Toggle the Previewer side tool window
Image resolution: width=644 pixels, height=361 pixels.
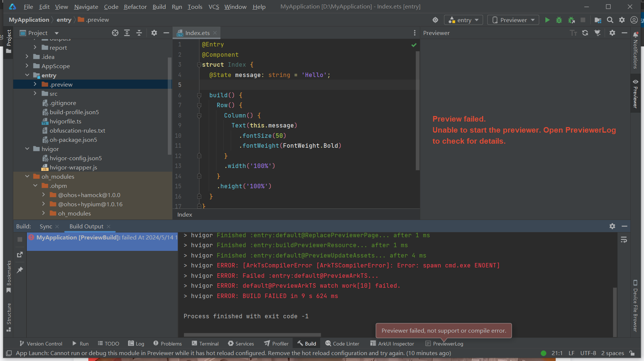635,94
